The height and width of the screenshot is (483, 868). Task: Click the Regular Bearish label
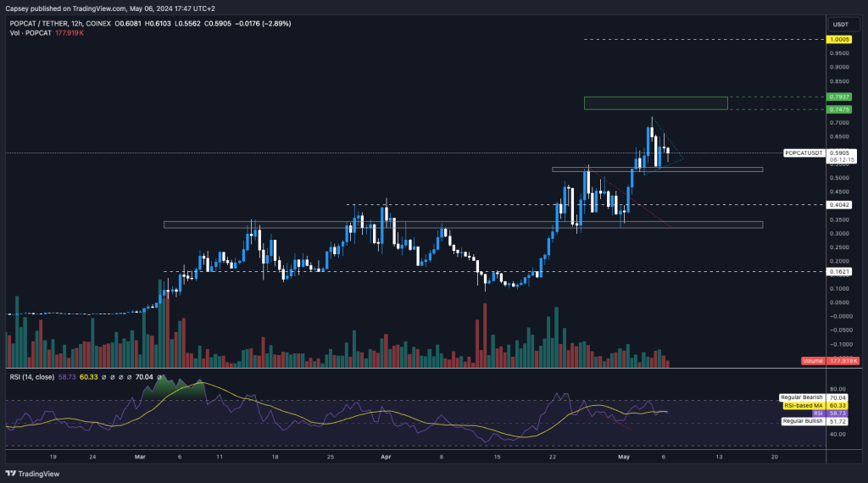point(802,397)
